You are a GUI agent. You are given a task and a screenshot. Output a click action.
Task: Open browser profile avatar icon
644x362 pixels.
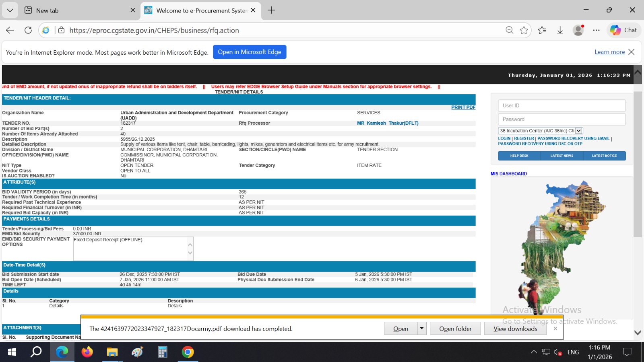point(578,30)
